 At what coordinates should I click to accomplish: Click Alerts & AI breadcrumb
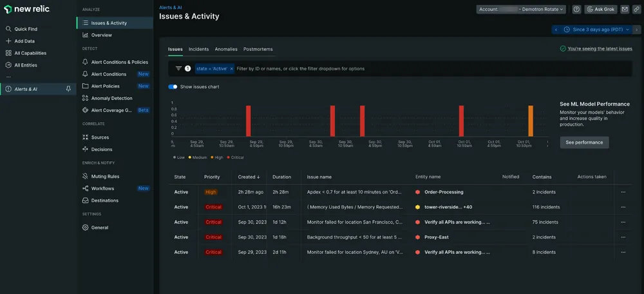coord(171,7)
